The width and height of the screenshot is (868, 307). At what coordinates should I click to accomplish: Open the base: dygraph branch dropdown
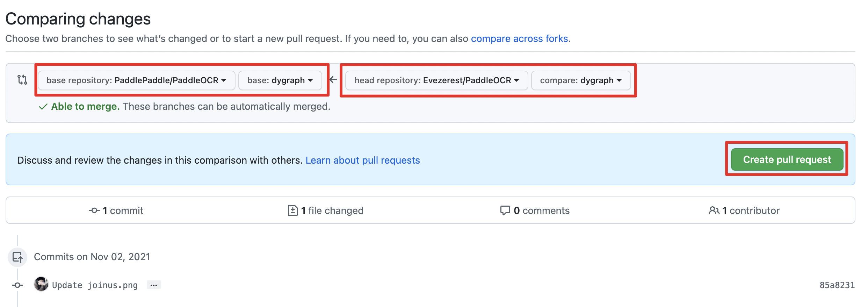click(x=280, y=80)
